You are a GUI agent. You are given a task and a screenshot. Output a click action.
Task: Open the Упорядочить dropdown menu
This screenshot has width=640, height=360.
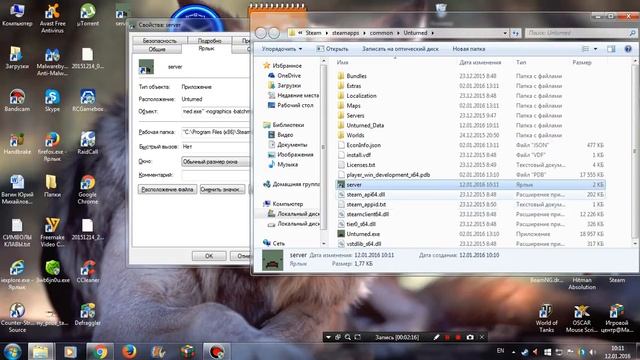pyautogui.click(x=282, y=49)
